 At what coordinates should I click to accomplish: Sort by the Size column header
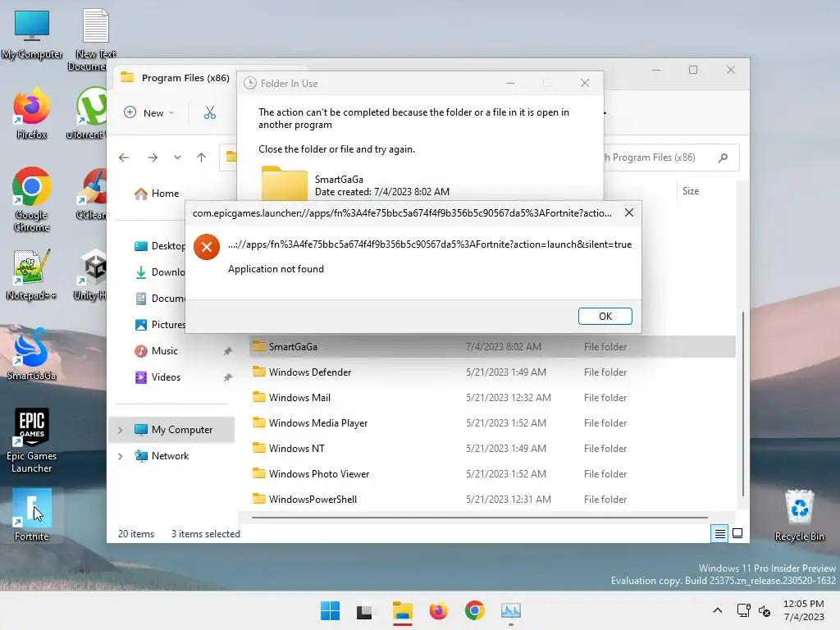point(691,190)
